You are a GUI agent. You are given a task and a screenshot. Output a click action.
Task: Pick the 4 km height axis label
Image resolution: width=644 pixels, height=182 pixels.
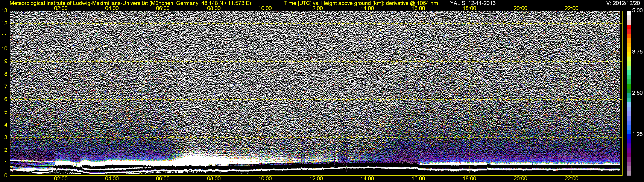point(6,125)
